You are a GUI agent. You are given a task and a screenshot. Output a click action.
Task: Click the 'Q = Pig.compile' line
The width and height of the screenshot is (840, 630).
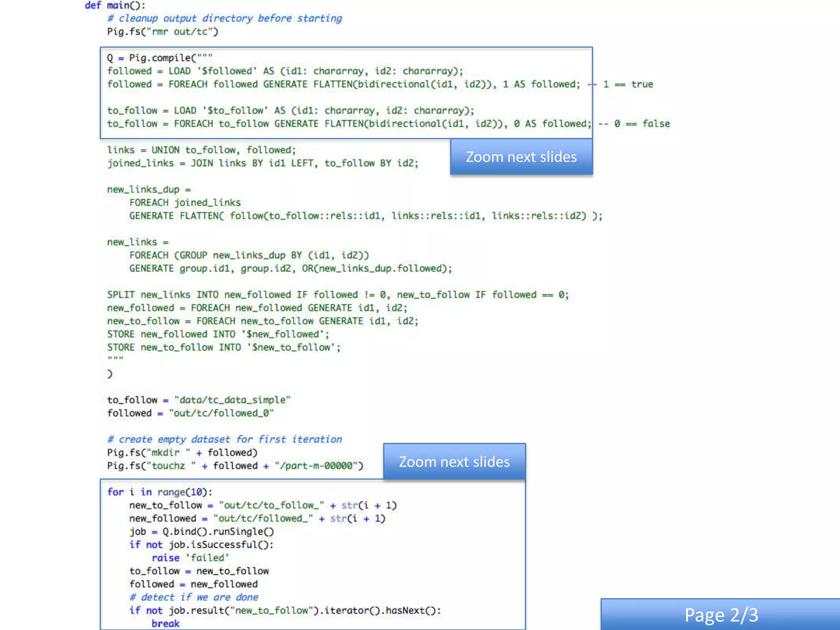pos(160,58)
